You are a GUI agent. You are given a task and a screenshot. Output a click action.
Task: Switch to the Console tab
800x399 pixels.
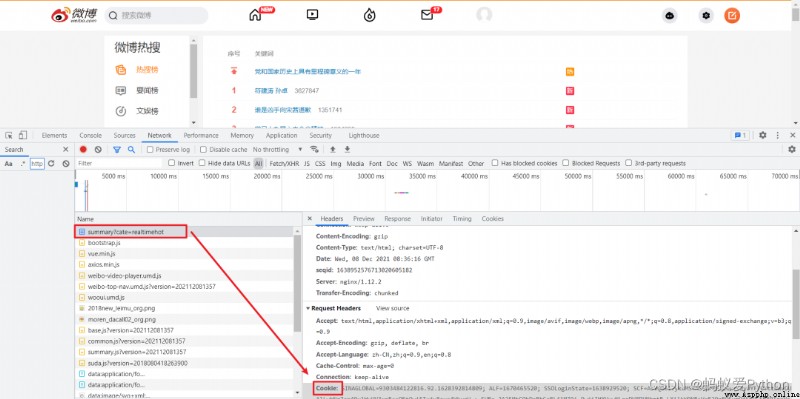tap(90, 135)
